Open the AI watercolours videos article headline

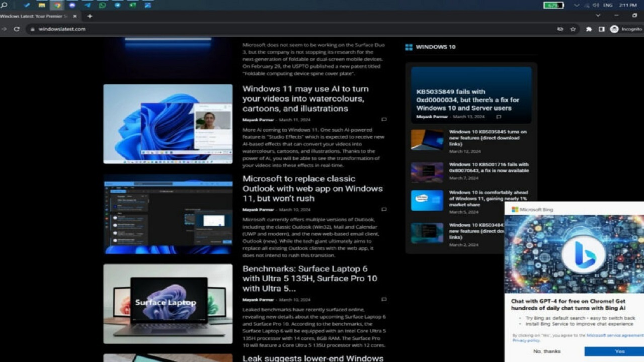(x=305, y=99)
